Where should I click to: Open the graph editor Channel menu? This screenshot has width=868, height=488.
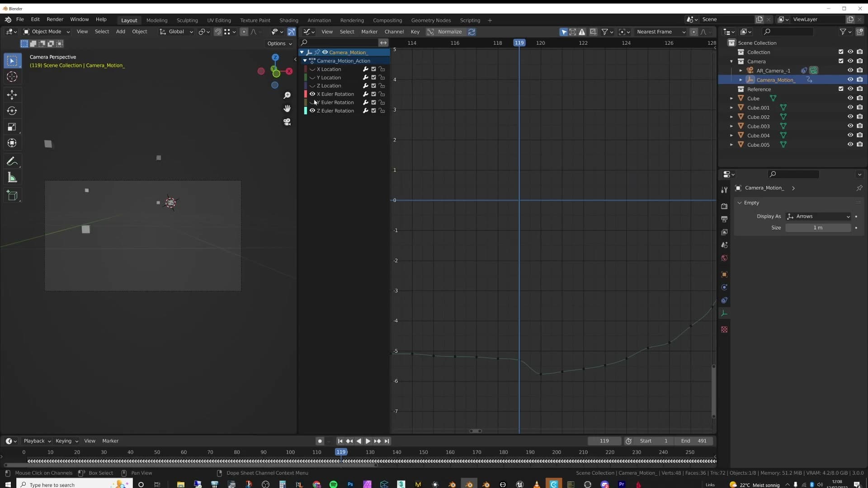(x=394, y=32)
